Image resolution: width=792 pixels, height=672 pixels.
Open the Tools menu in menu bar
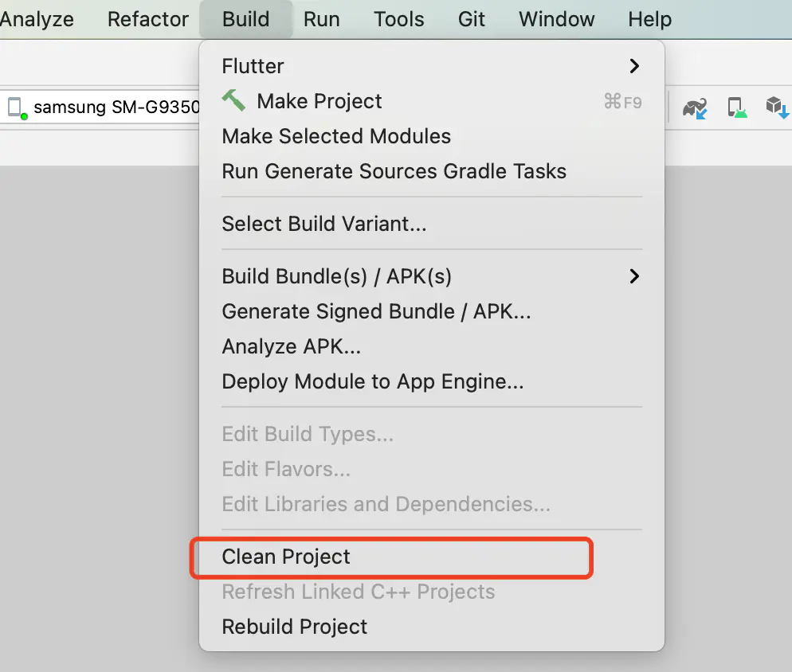[x=398, y=19]
